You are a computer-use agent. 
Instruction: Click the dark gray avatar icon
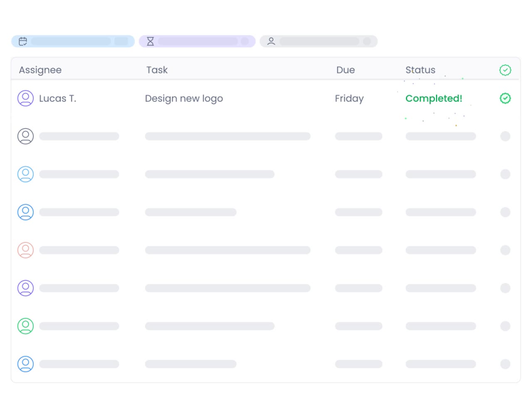point(25,136)
